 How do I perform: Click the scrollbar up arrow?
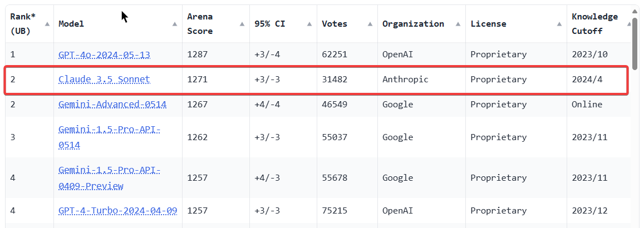click(635, 11)
